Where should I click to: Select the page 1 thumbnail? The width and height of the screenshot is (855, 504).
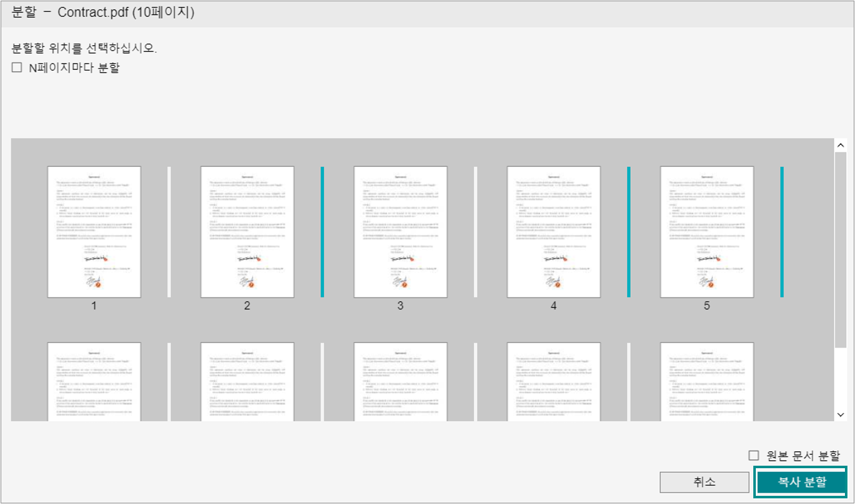click(94, 232)
